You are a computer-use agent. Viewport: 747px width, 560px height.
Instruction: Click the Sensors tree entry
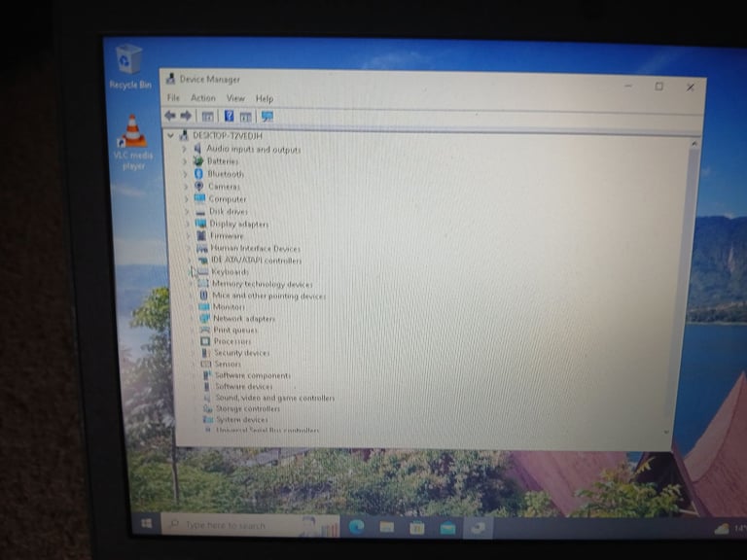[228, 364]
